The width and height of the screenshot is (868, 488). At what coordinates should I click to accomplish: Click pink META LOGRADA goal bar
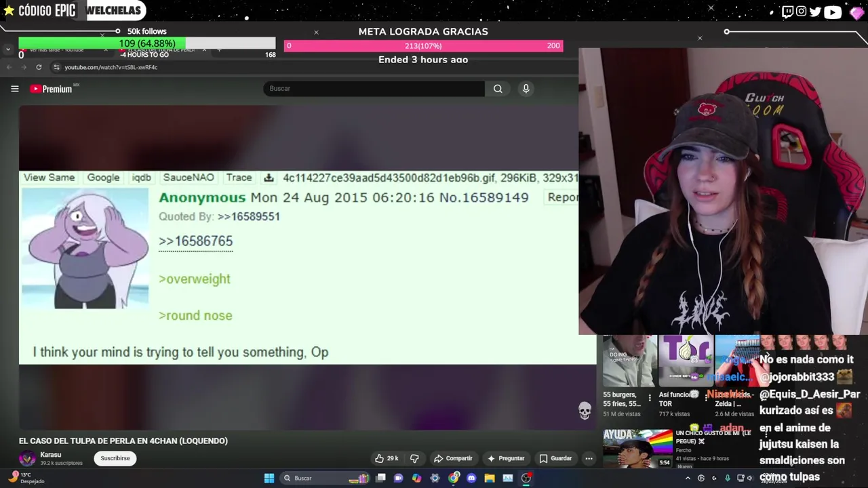423,45
